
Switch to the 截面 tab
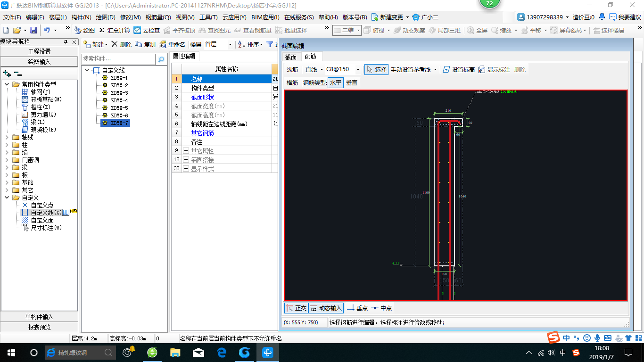point(291,57)
